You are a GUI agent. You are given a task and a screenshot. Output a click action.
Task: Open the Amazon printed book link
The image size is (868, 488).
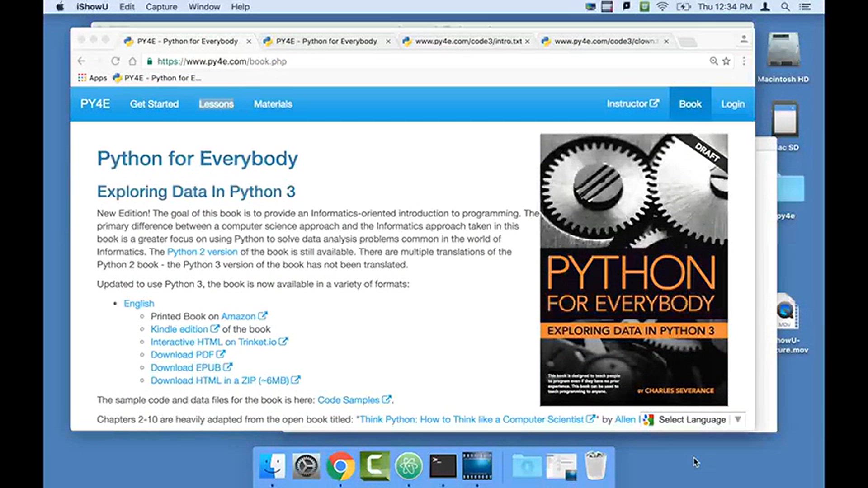244,316
